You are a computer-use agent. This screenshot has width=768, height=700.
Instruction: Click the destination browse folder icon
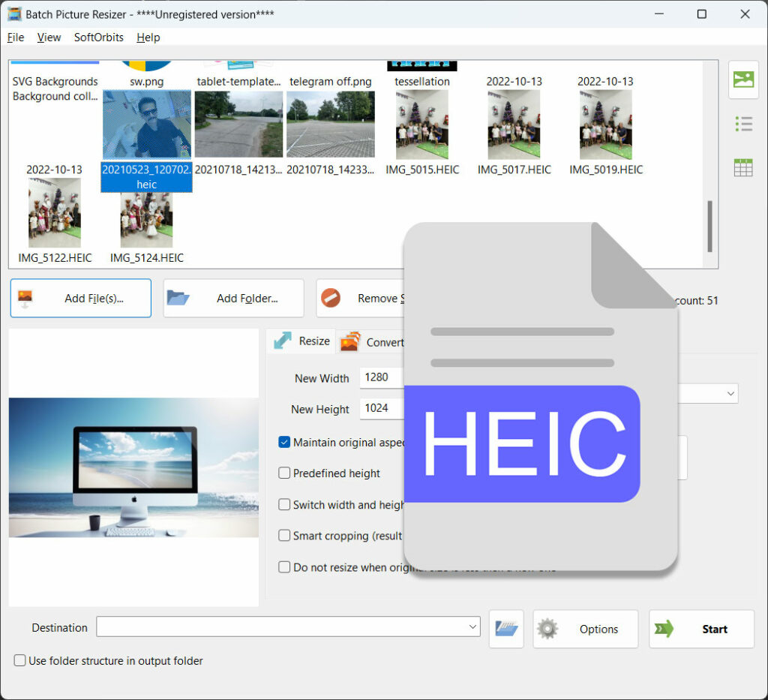(506, 629)
